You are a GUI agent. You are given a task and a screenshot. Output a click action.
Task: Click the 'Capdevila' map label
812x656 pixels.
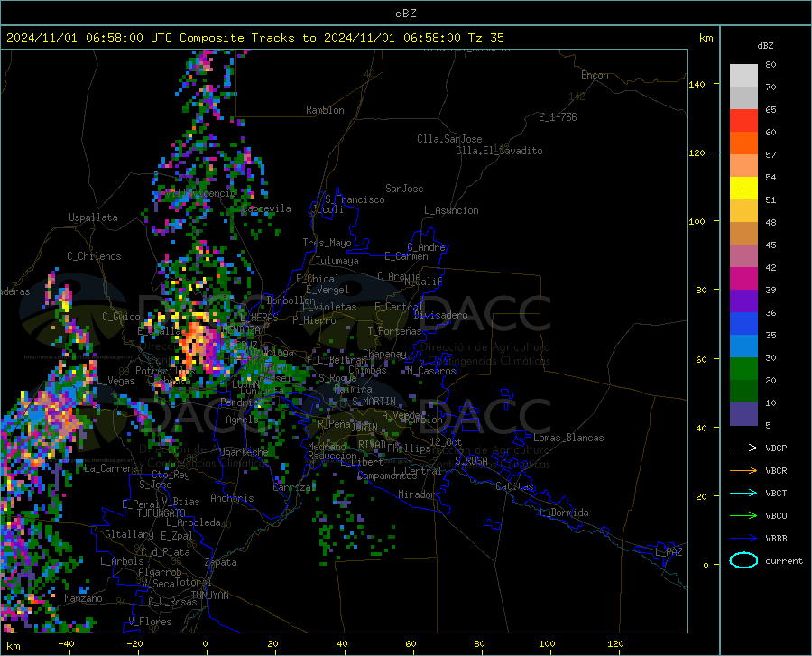pos(266,208)
